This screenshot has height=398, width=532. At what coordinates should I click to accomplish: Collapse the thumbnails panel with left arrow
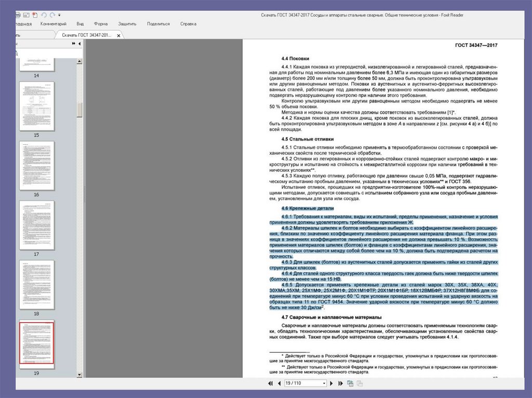[x=79, y=44]
